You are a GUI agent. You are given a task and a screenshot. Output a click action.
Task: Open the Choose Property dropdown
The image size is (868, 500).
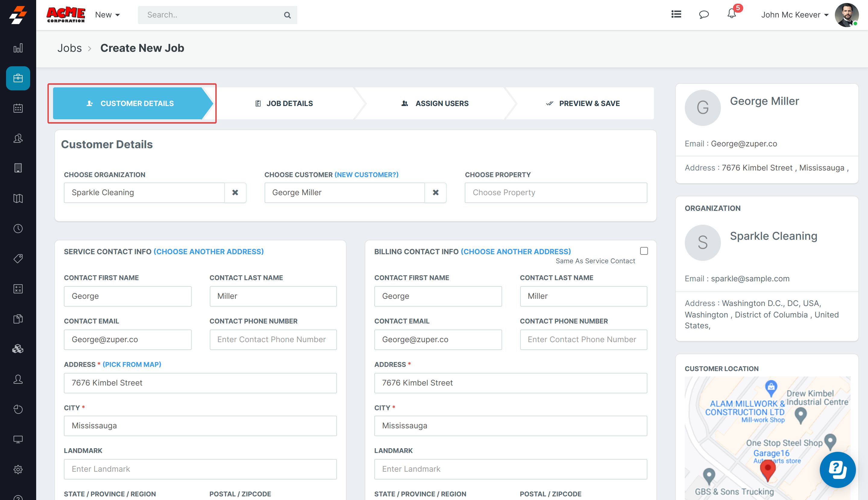pos(556,193)
